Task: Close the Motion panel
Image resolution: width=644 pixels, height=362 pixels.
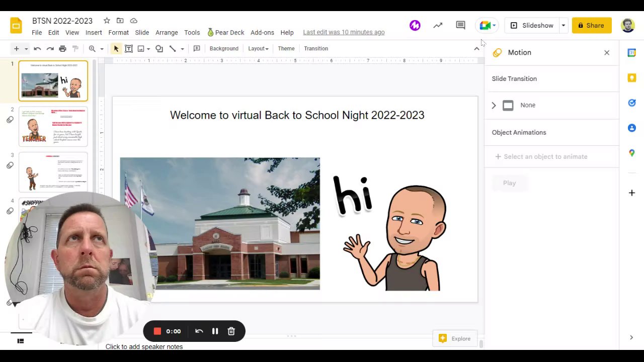Action: [607, 52]
